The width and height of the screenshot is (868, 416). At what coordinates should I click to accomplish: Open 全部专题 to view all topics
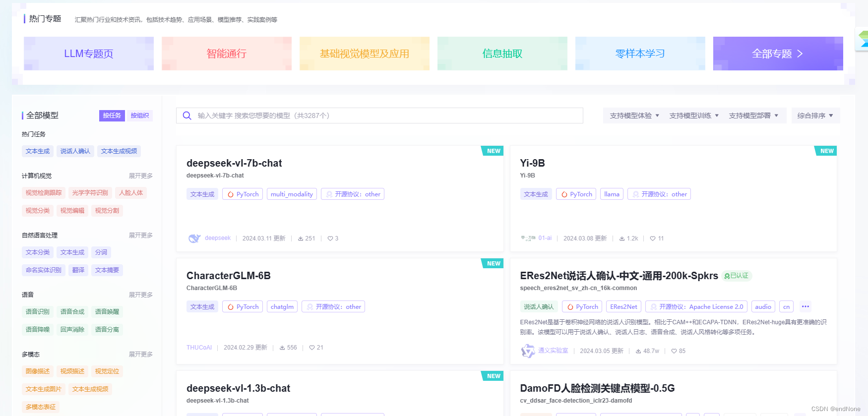778,54
